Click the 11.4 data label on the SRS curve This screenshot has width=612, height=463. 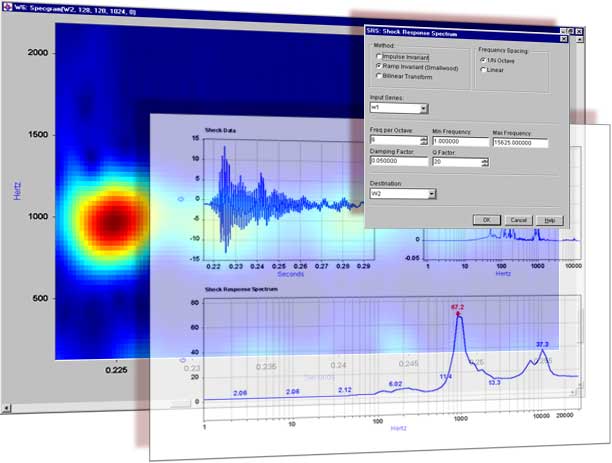[446, 376]
